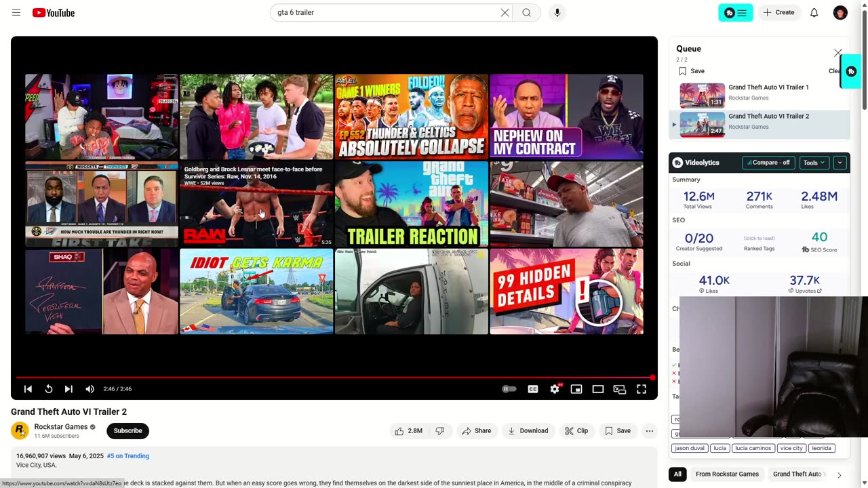Dislike the video with thumbs down
This screenshot has height=488, width=868.
440,431
